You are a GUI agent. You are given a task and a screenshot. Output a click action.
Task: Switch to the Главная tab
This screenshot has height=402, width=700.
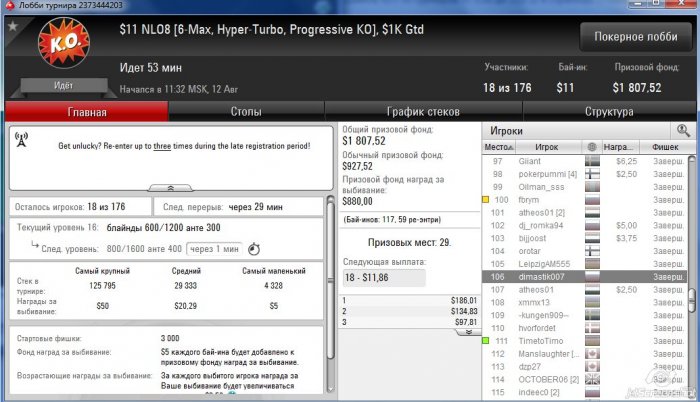click(87, 112)
